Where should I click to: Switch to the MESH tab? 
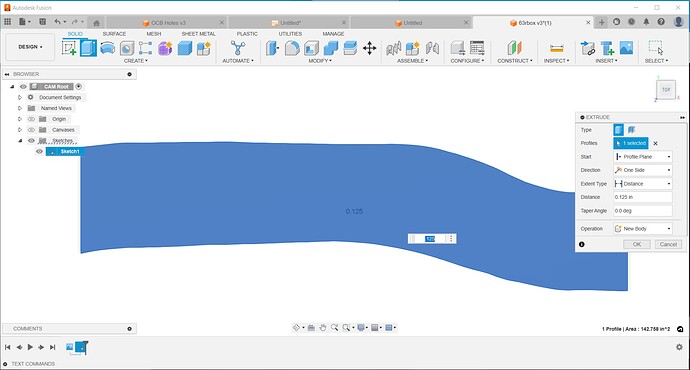(154, 34)
